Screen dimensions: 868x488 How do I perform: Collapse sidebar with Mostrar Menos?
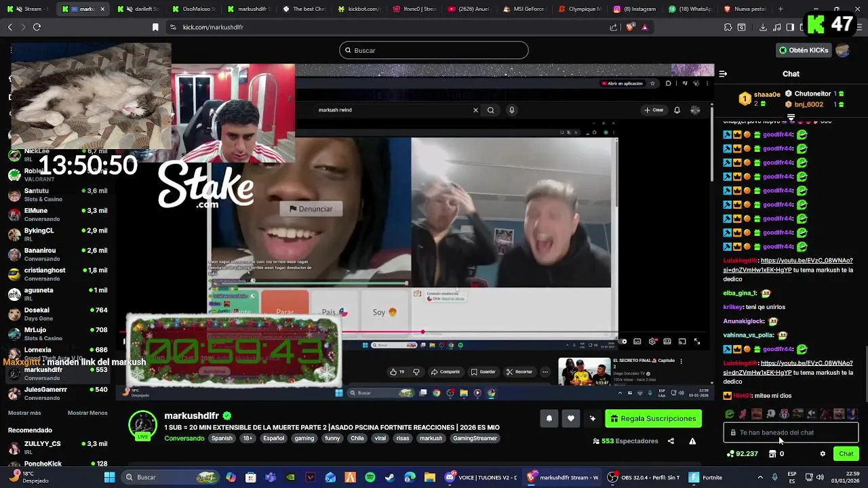(x=87, y=413)
